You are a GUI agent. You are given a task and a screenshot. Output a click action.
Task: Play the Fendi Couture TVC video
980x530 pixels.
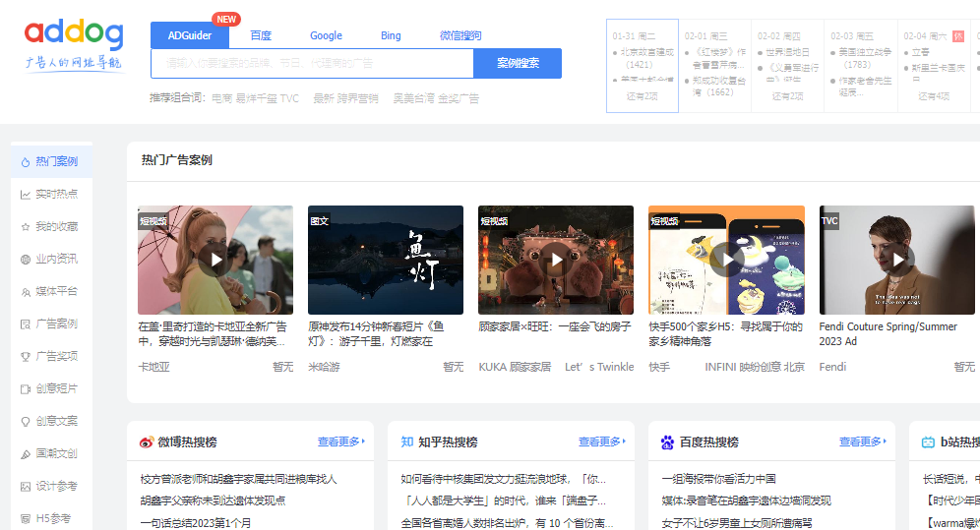click(x=897, y=260)
